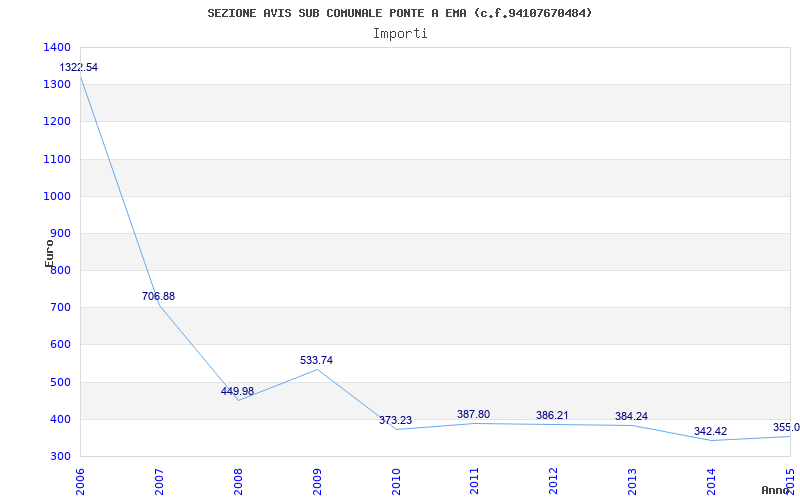This screenshot has height=500, width=800.
Task: Select the 449.98 data label
Action: pyautogui.click(x=237, y=391)
